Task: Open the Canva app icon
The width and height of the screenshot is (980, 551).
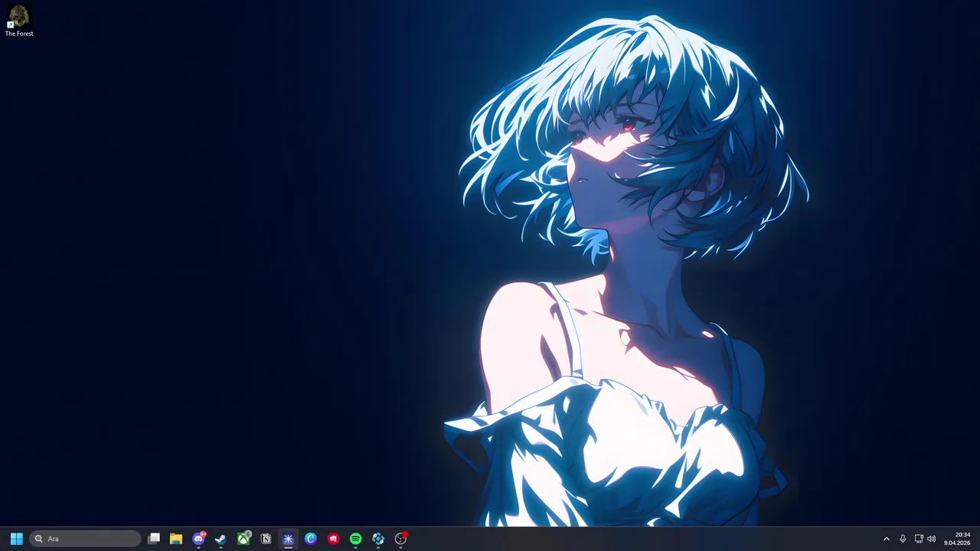Action: pyautogui.click(x=311, y=539)
